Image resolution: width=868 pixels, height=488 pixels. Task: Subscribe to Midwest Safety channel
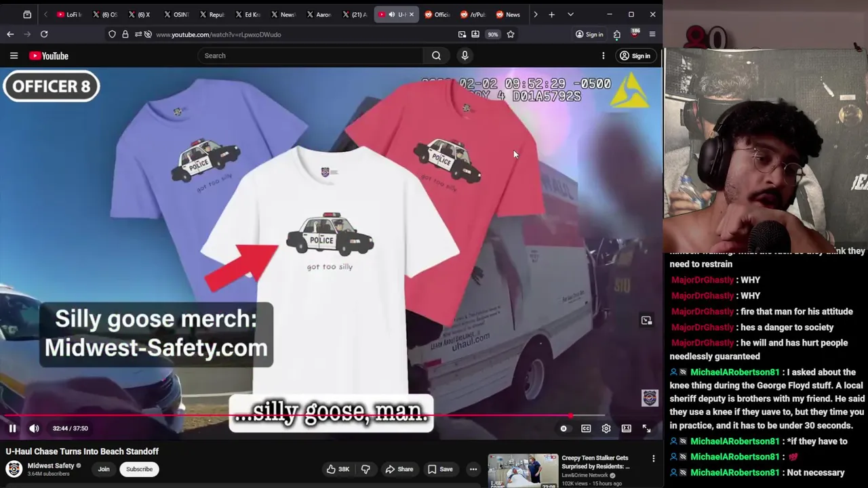pyautogui.click(x=139, y=469)
